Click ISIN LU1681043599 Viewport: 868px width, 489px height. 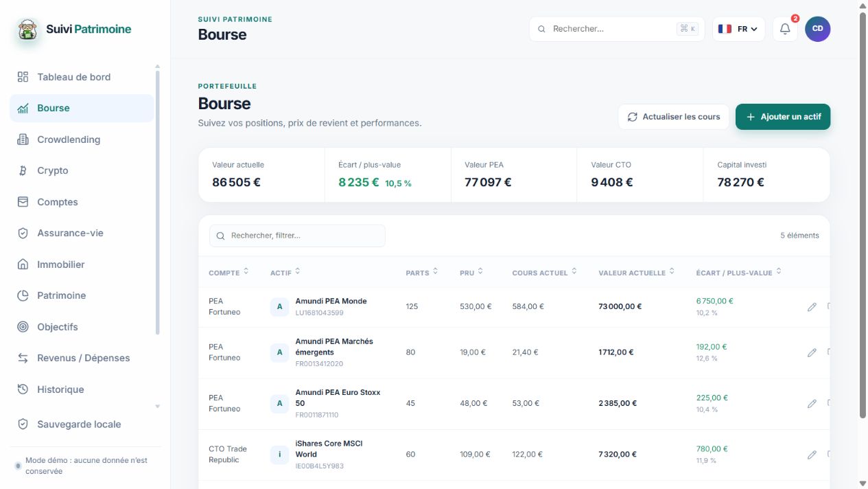click(319, 313)
